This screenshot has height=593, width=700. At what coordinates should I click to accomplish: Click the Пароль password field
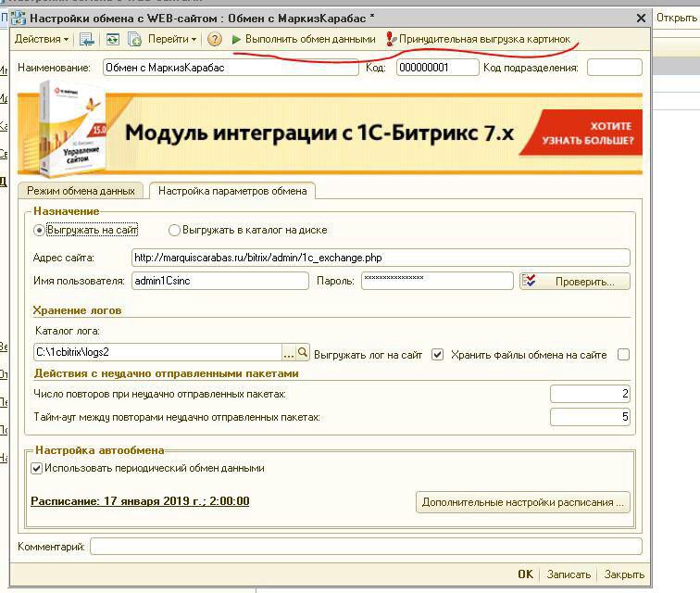point(437,281)
